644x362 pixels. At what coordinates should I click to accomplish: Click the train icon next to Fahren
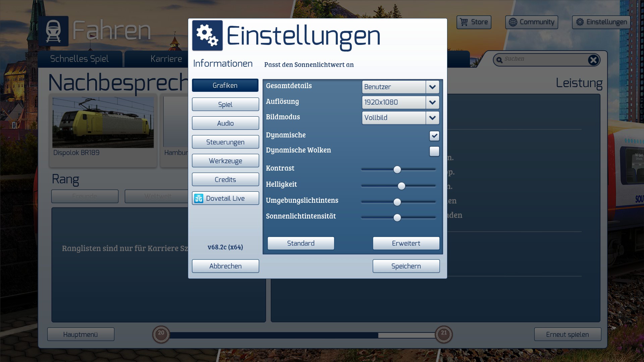click(x=53, y=31)
